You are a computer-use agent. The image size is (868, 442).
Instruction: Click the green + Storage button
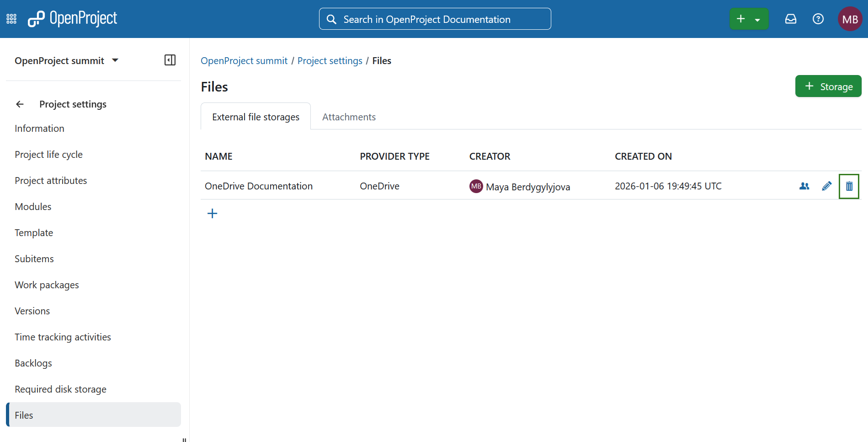click(x=828, y=86)
